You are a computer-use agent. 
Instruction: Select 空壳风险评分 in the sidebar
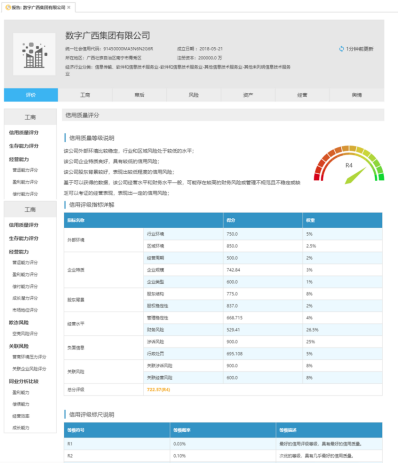click(x=25, y=334)
